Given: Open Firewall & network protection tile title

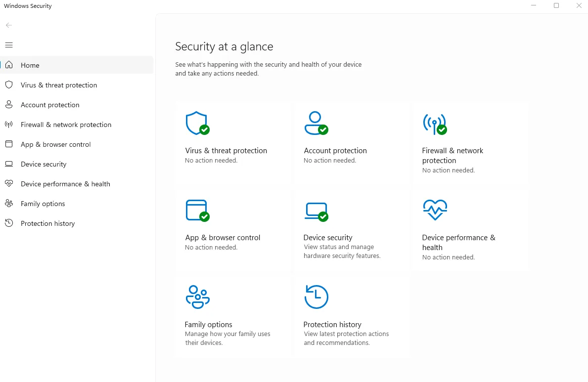Looking at the screenshot, I should pyautogui.click(x=452, y=156).
